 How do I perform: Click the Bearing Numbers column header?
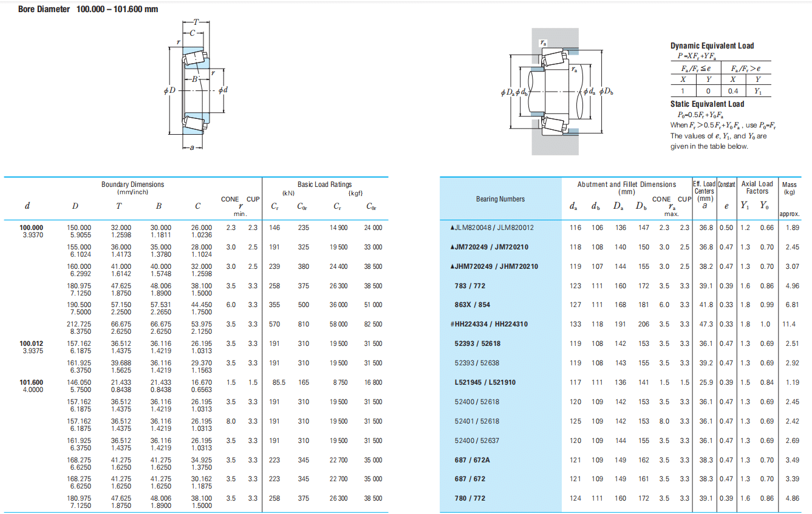click(x=500, y=198)
